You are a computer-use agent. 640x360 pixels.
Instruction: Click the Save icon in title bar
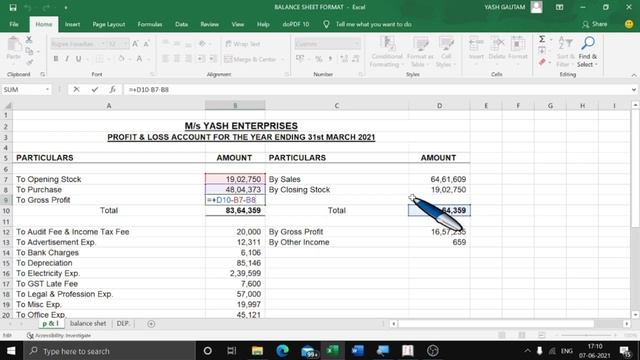coord(13,7)
